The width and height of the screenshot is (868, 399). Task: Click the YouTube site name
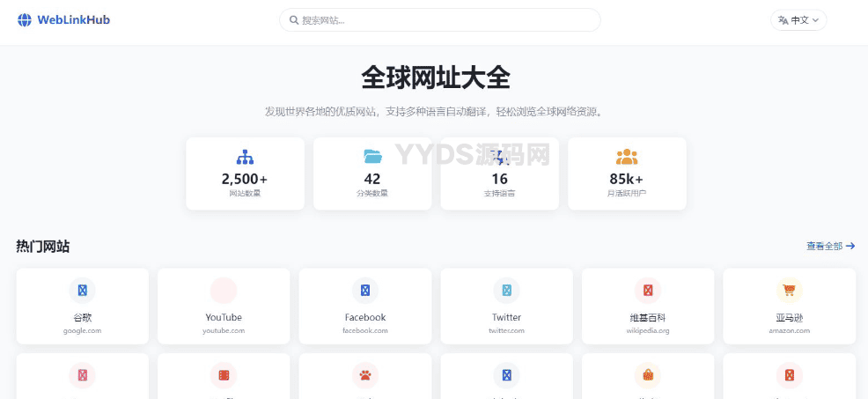[x=224, y=318]
